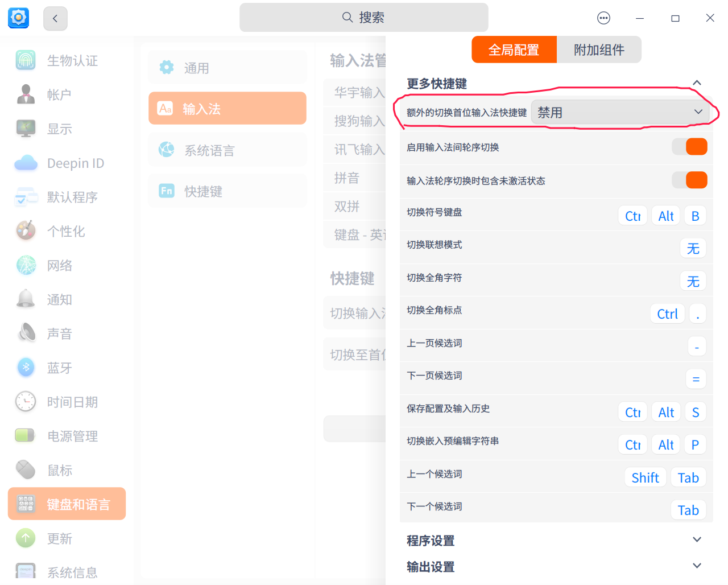Open the 额外的切换首位输入法快捷键 dropdown

(619, 112)
